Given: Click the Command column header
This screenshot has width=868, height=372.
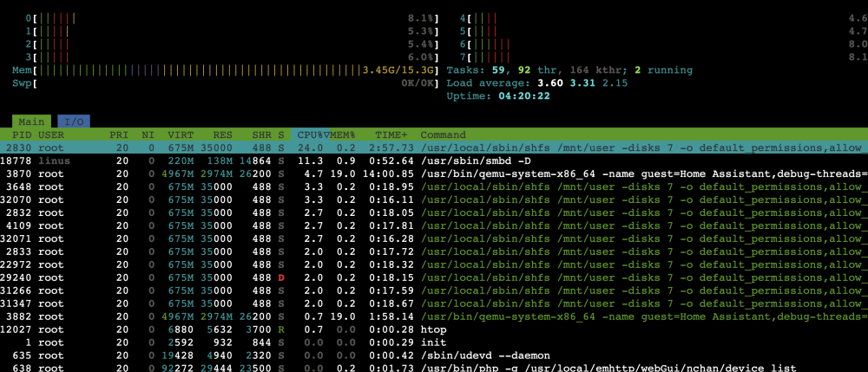Looking at the screenshot, I should tap(443, 135).
